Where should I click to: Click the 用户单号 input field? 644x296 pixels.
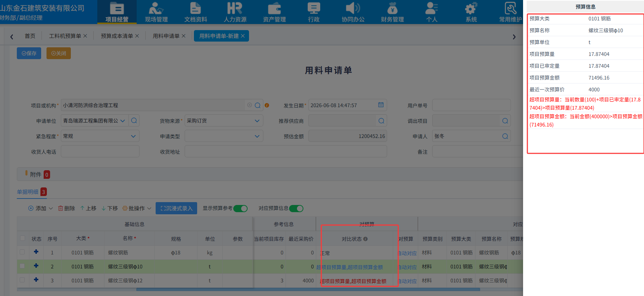point(471,105)
